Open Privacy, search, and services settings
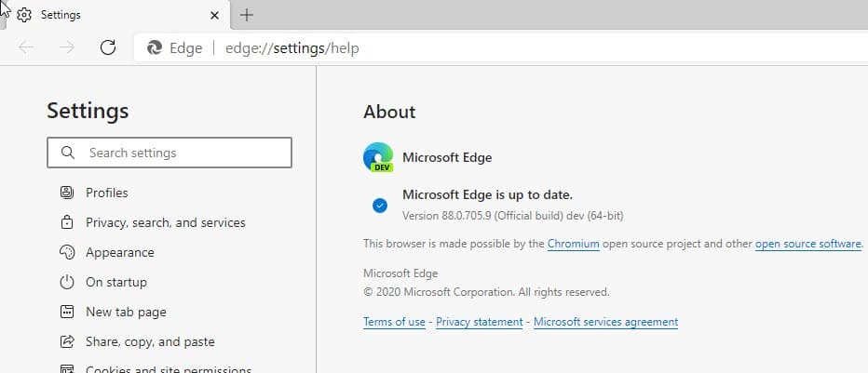This screenshot has height=373, width=868. click(x=165, y=222)
